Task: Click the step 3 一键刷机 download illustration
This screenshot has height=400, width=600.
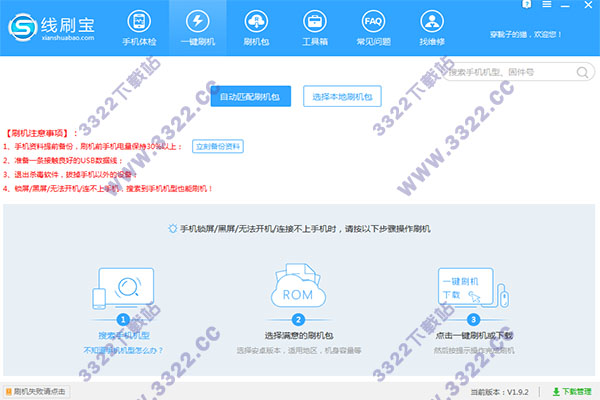Action: [x=473, y=287]
